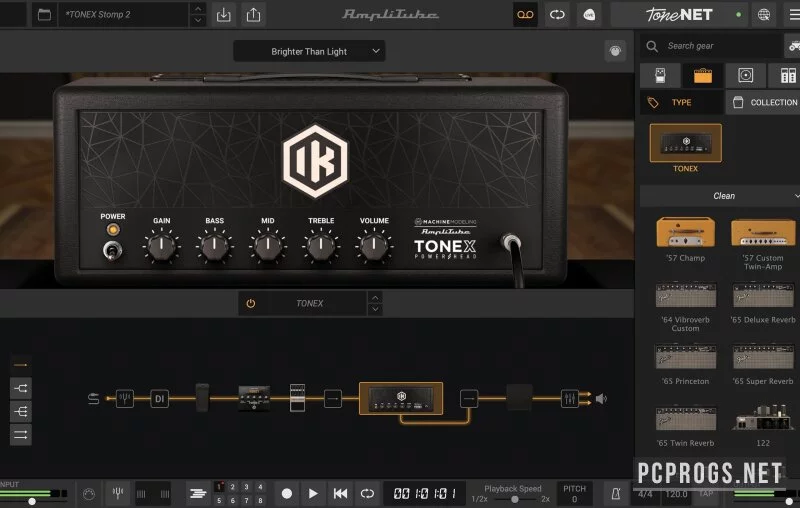Toggle the tape recorder icon
The image size is (800, 508).
[525, 15]
